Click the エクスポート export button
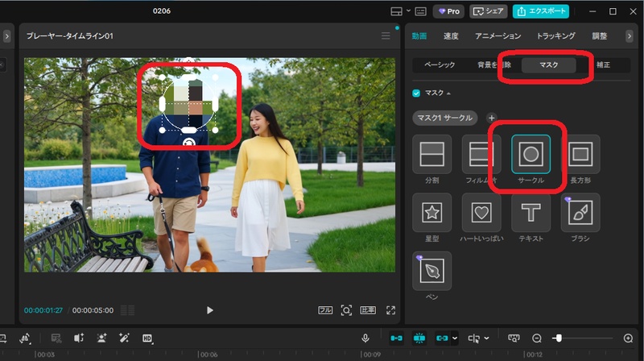 (541, 11)
